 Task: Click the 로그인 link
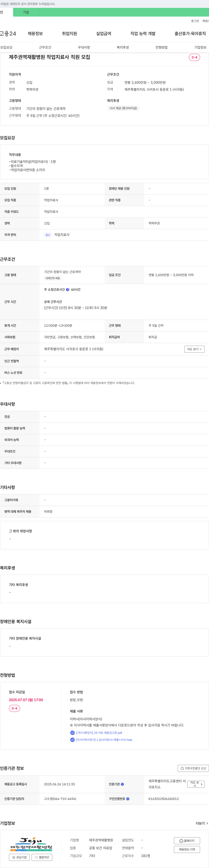(195, 21)
